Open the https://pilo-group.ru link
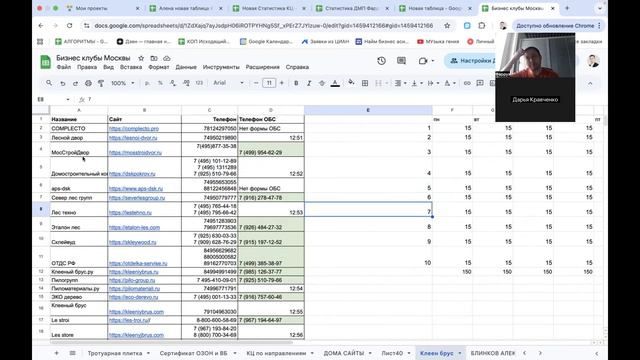 point(132,280)
